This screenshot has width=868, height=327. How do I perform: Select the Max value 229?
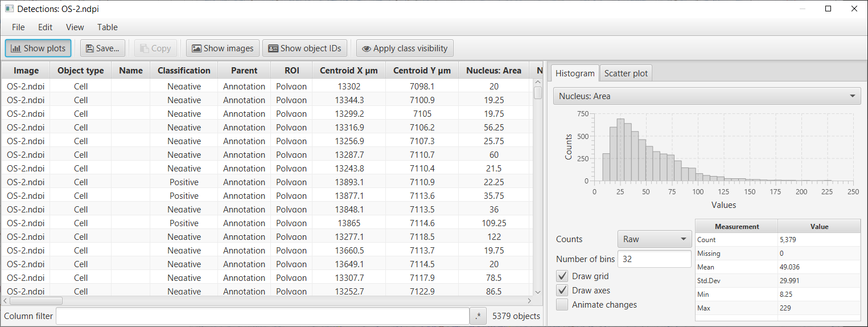point(819,308)
